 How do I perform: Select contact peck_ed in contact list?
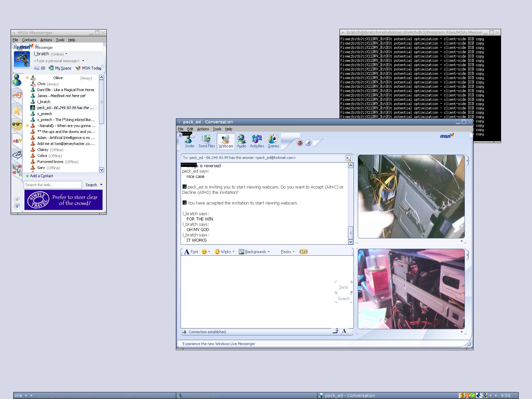click(63, 108)
